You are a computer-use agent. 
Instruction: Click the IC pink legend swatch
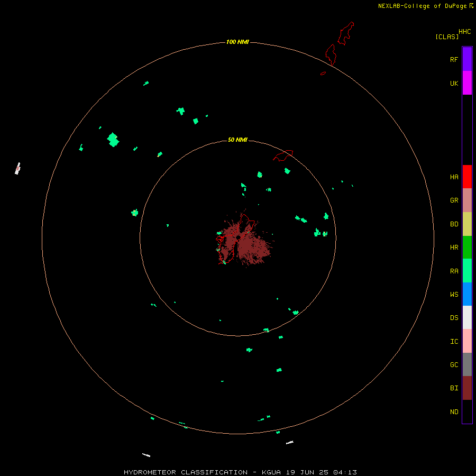[x=467, y=341]
